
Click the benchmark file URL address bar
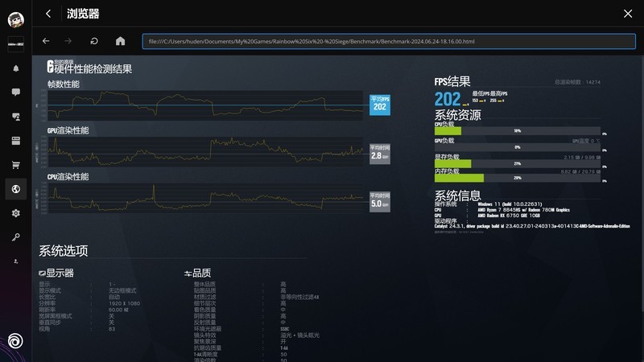tap(389, 42)
